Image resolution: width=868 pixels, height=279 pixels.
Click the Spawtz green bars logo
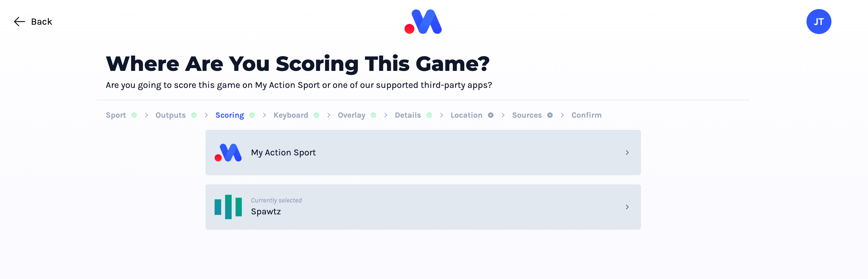[228, 207]
